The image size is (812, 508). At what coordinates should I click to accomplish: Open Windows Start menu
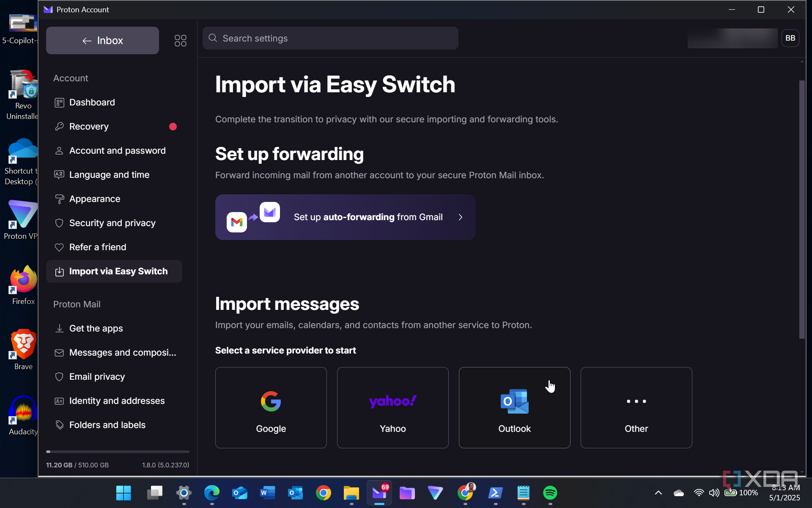(x=123, y=493)
